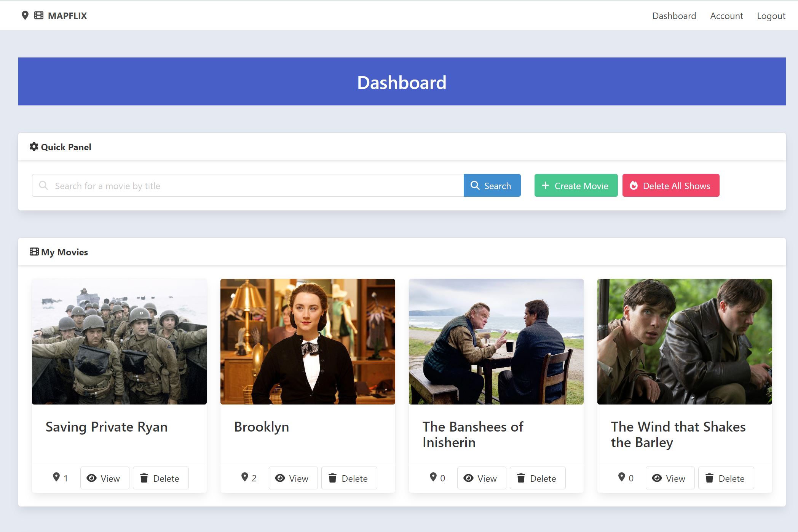The height and width of the screenshot is (532, 798).
Task: Click the location pin on Wind that Shakes card
Action: click(x=622, y=477)
